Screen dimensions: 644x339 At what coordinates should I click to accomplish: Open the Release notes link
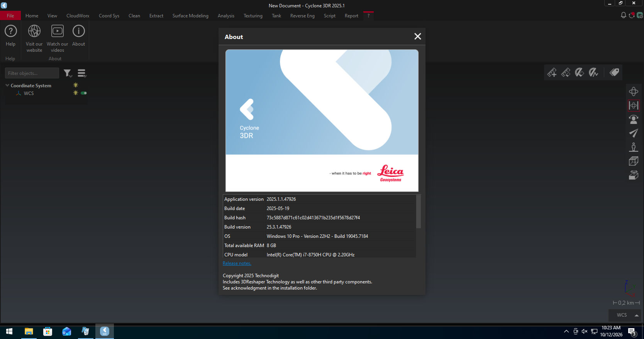[237, 263]
